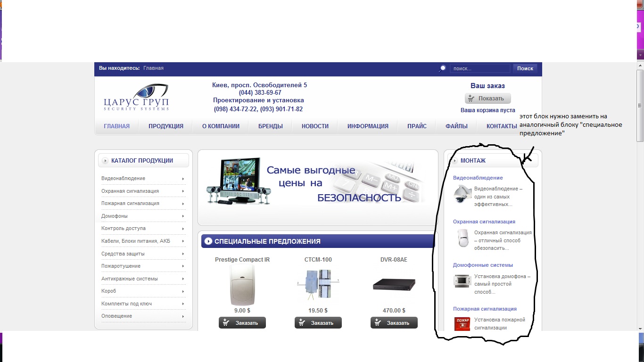The image size is (644, 362).
Task: Open the О КОМПАНИИ menu item
Action: pos(221,126)
